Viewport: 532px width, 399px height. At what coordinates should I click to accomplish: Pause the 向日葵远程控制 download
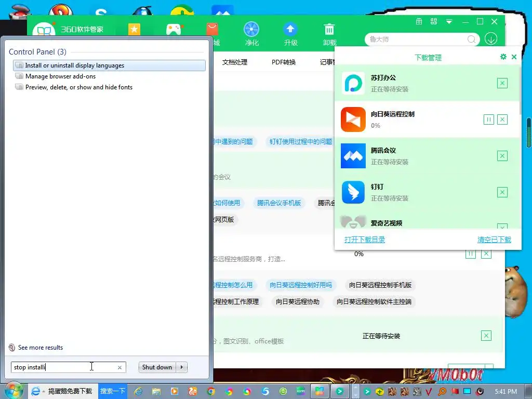click(488, 119)
